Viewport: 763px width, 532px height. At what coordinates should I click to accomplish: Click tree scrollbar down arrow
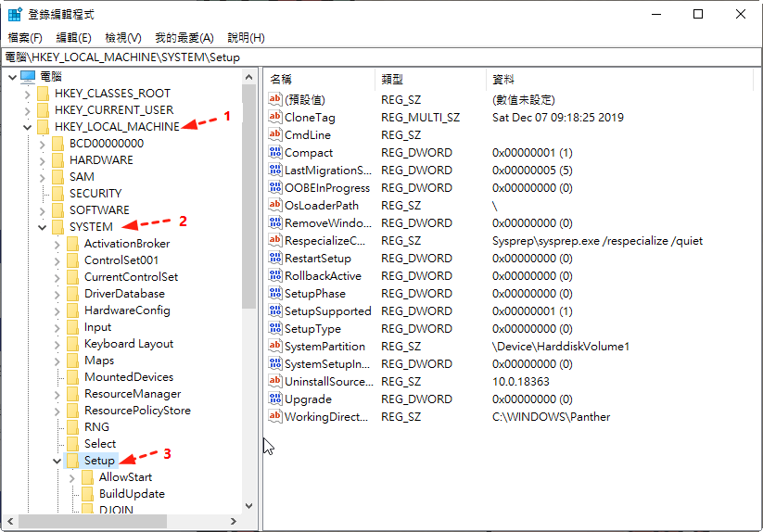[x=248, y=506]
